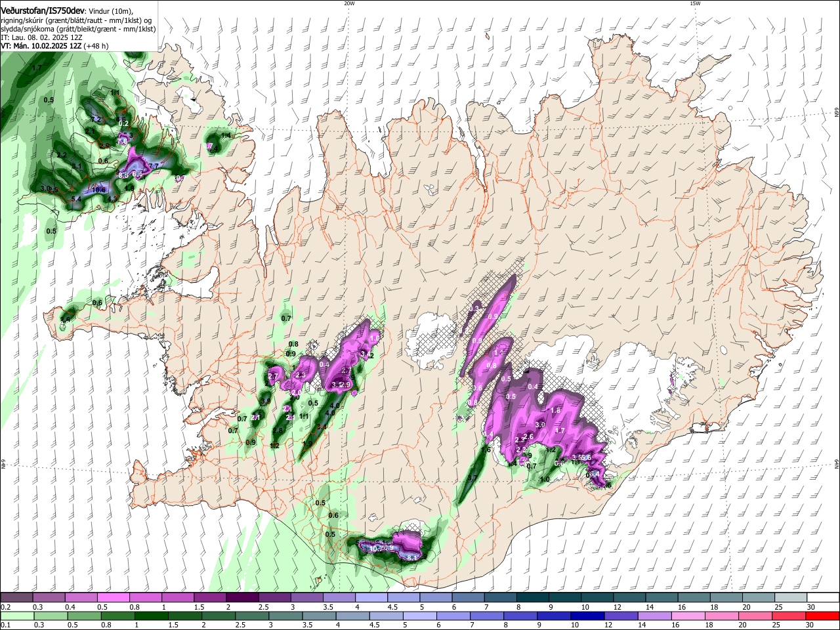This screenshot has height=630, width=840.
Task: Pick the darkest purple swatch at 2 in the top legend row
Action: click(x=242, y=597)
